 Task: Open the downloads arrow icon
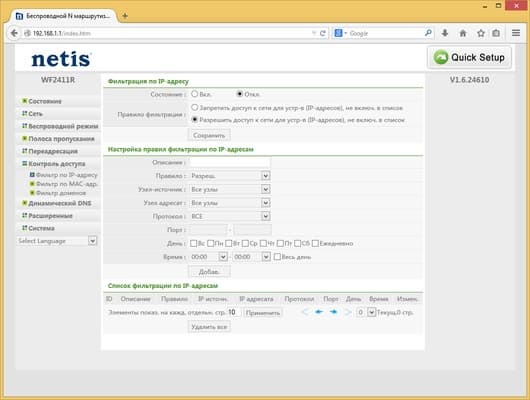445,33
